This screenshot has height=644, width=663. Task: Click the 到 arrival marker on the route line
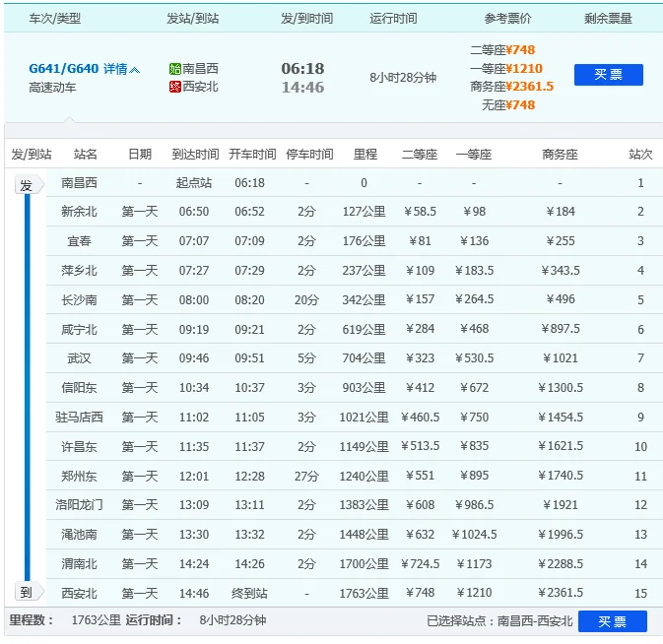(x=29, y=592)
